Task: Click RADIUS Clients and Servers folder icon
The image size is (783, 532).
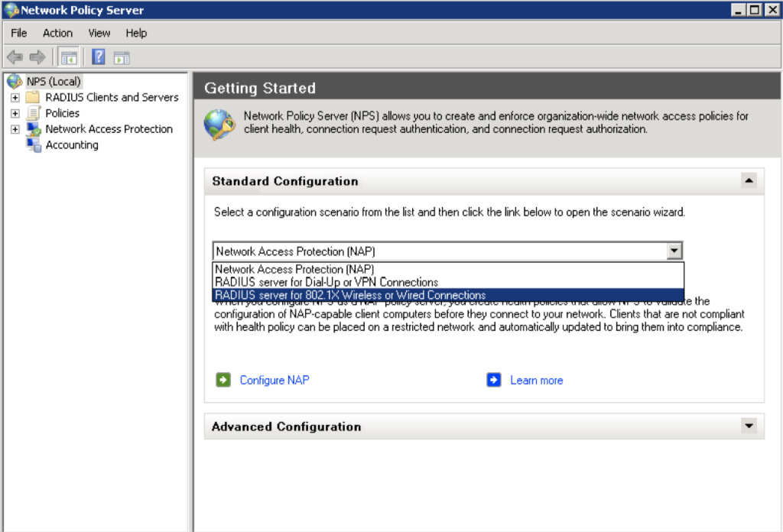Action: [x=32, y=97]
